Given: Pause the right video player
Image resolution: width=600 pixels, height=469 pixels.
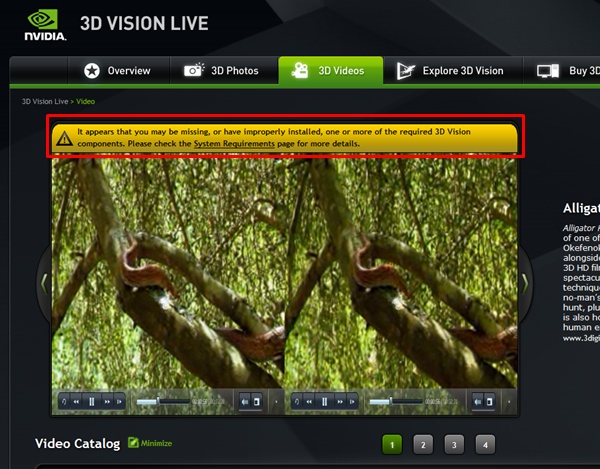Looking at the screenshot, I should pos(324,402).
